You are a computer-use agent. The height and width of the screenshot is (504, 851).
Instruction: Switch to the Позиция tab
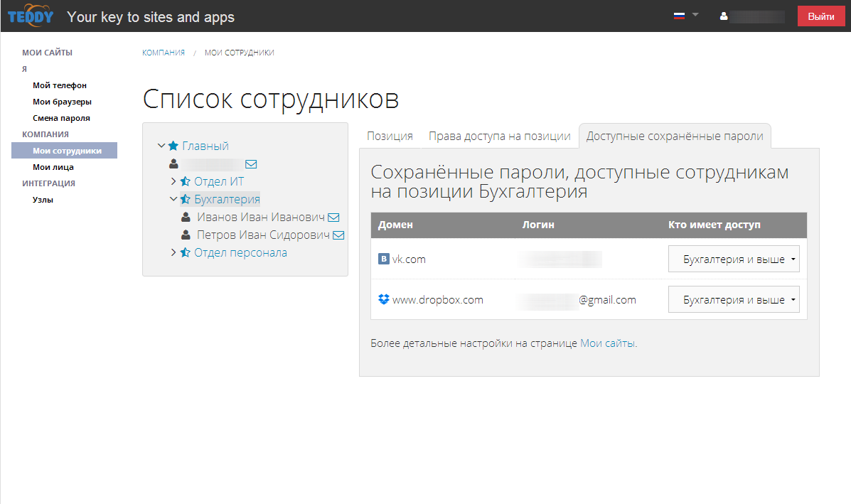click(390, 136)
